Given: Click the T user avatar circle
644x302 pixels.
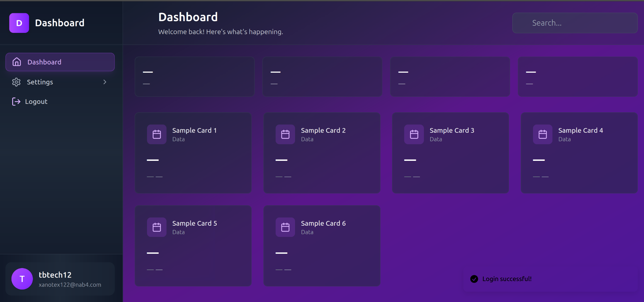Looking at the screenshot, I should [x=22, y=279].
